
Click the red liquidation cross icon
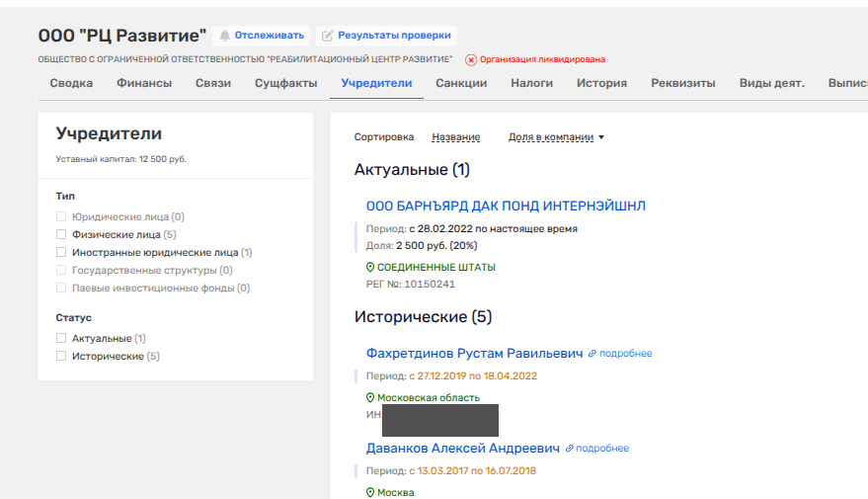(470, 60)
